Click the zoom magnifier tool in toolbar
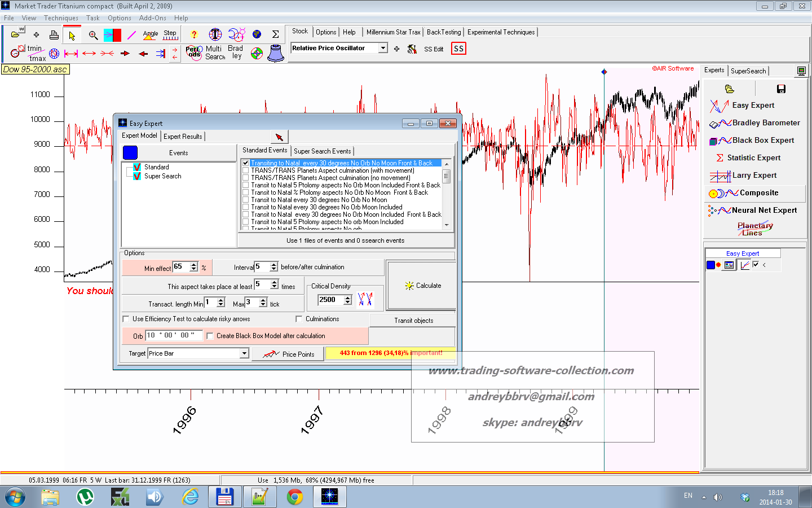 [x=93, y=36]
